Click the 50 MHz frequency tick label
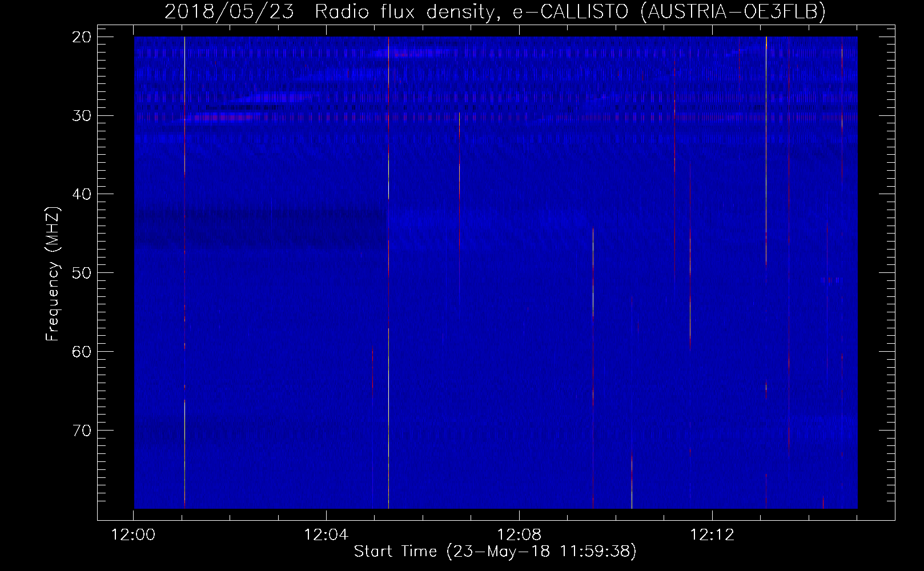924x571 pixels. coord(82,272)
